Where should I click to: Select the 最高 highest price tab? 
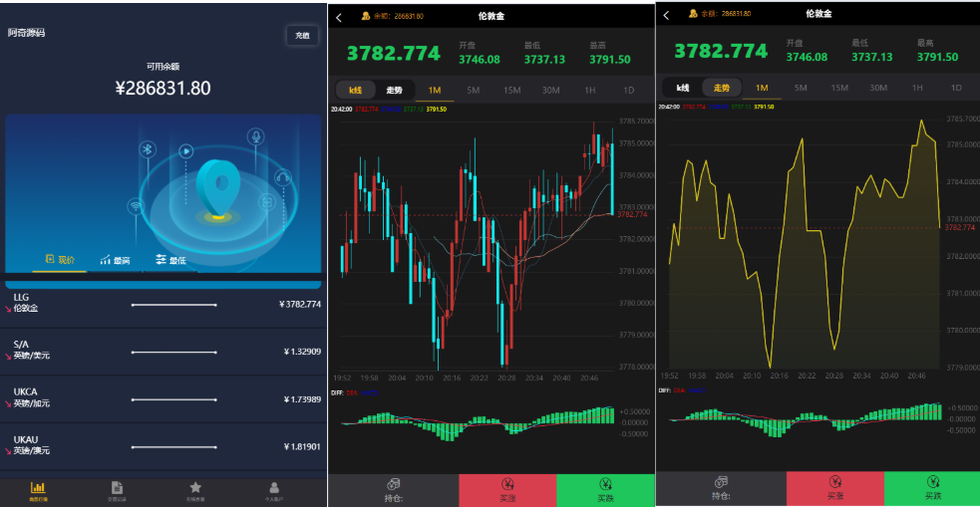point(115,260)
